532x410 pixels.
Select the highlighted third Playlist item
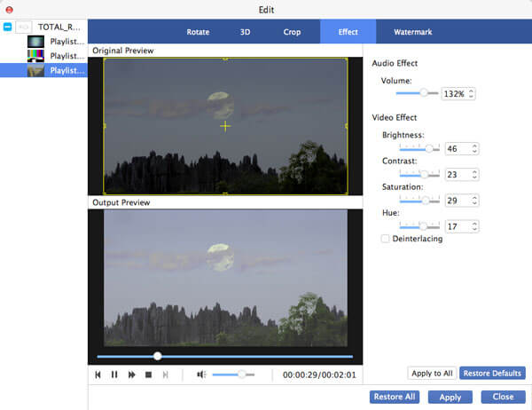[43, 70]
